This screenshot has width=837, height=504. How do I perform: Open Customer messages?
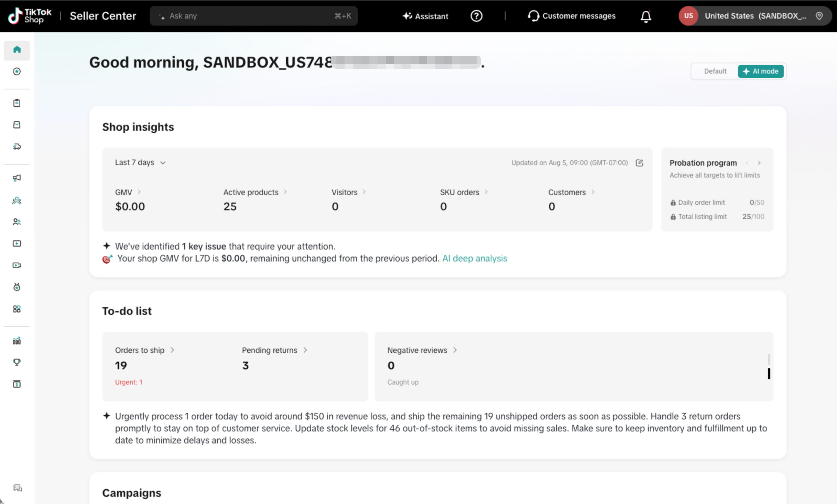572,16
